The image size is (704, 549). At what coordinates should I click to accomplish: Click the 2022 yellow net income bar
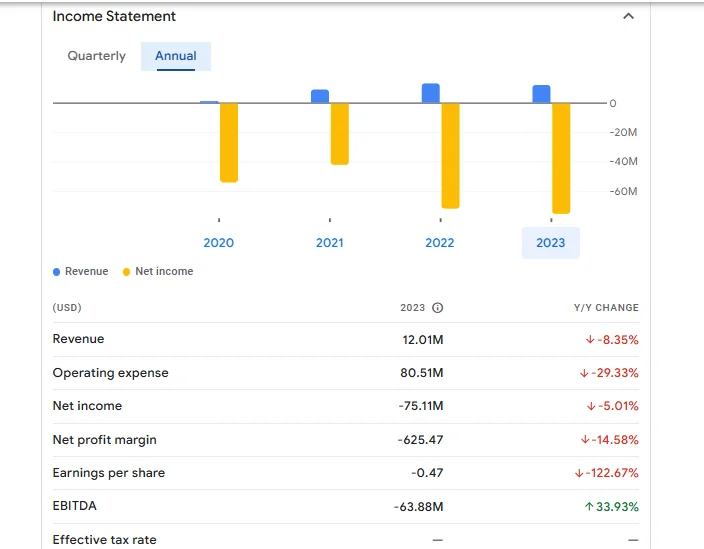[x=450, y=155]
